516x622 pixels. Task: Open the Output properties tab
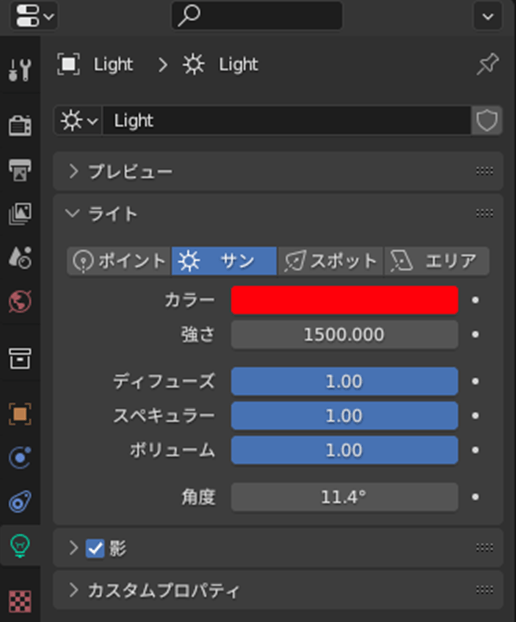20,170
